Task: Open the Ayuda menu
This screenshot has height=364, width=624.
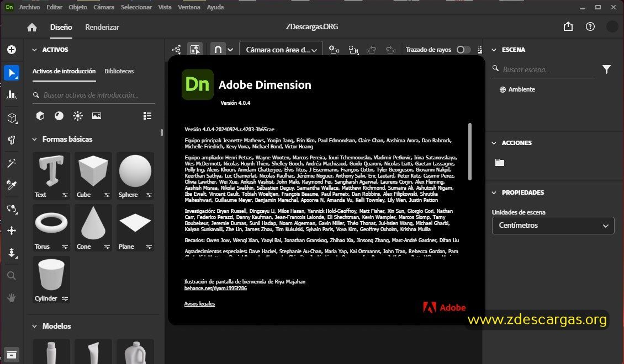Action: (x=215, y=7)
